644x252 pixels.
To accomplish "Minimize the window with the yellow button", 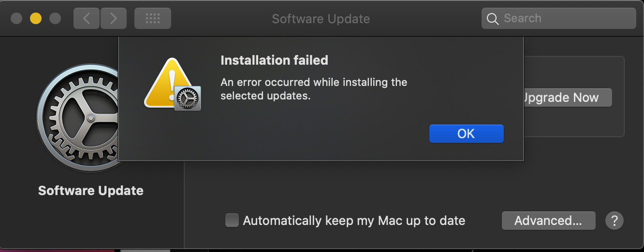I will tap(36, 19).
